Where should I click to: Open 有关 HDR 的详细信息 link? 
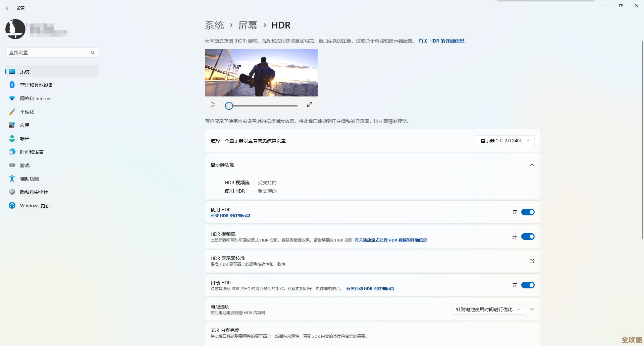[x=441, y=41]
